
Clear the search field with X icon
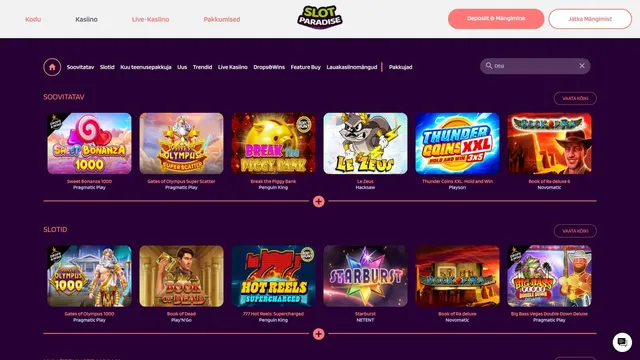coord(582,66)
